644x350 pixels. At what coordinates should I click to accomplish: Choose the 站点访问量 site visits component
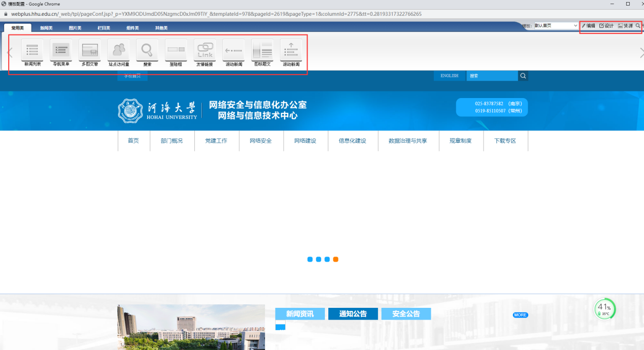pyautogui.click(x=119, y=50)
